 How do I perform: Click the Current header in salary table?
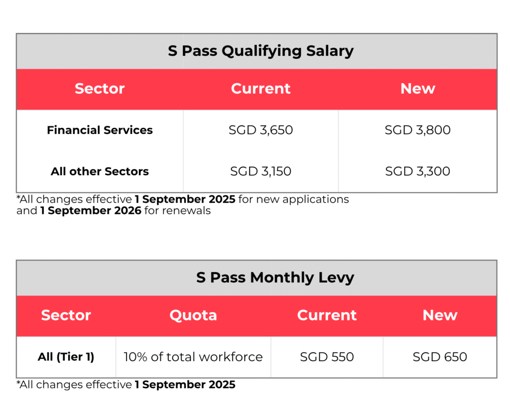click(260, 89)
